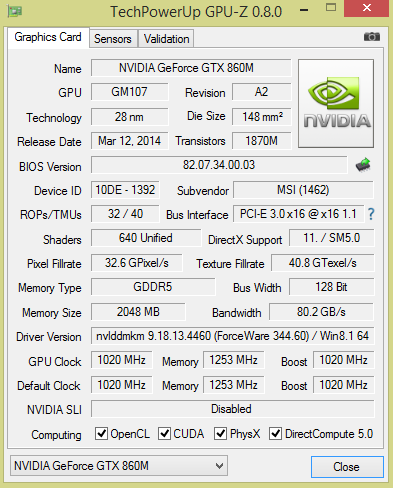Click the "Texture Fillrate" label text
Screen dimensions: 393x488
tap(230, 264)
